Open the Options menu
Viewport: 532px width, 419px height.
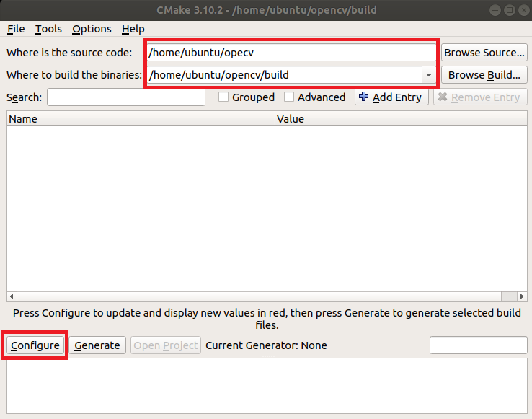[x=92, y=29]
